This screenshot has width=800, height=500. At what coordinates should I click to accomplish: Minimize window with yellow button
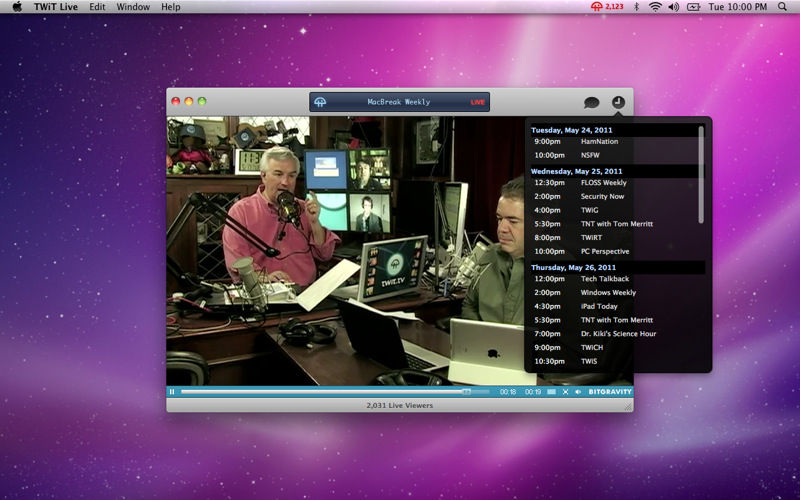[189, 102]
